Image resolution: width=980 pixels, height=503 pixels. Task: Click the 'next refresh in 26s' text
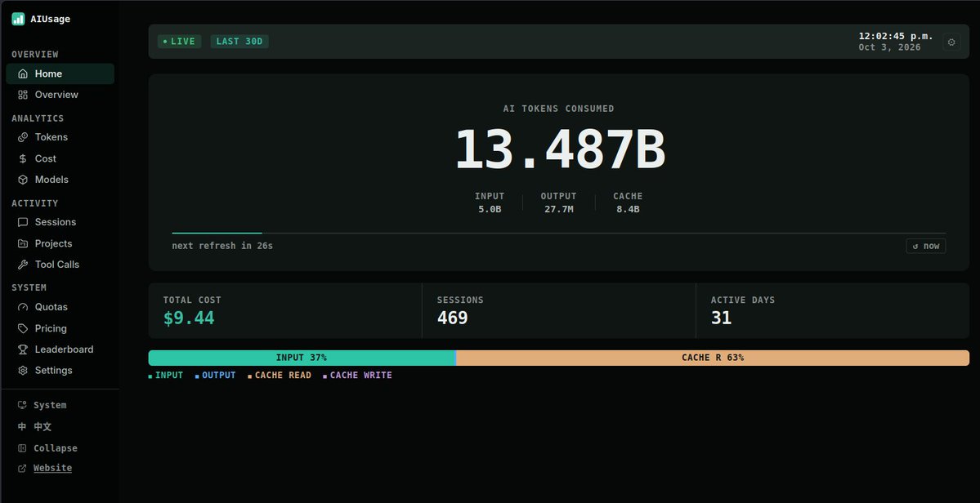(x=222, y=246)
